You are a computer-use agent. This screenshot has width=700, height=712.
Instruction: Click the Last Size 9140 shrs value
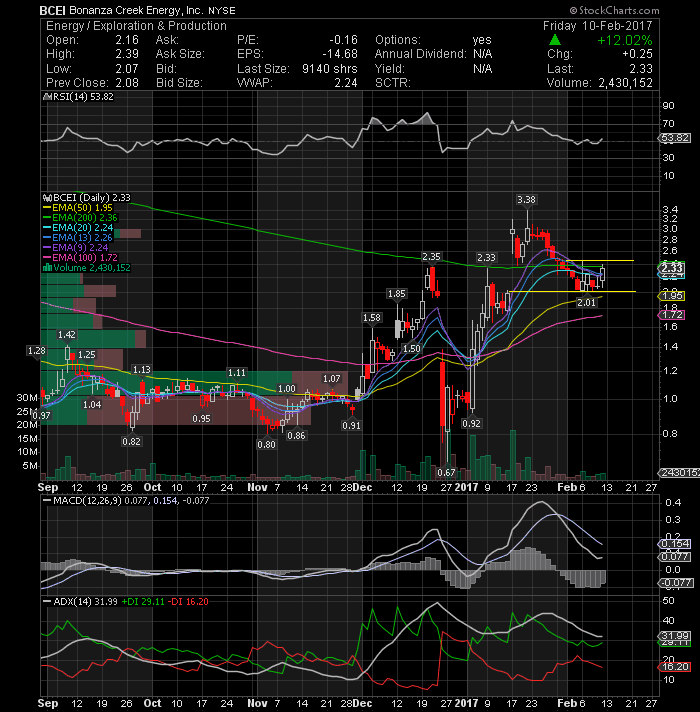(x=330, y=69)
